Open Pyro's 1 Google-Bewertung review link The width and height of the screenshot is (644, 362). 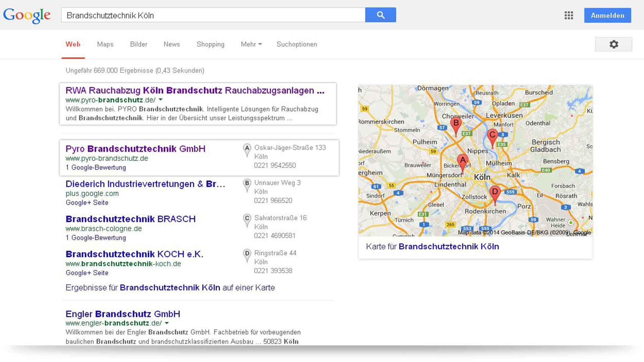(x=96, y=168)
